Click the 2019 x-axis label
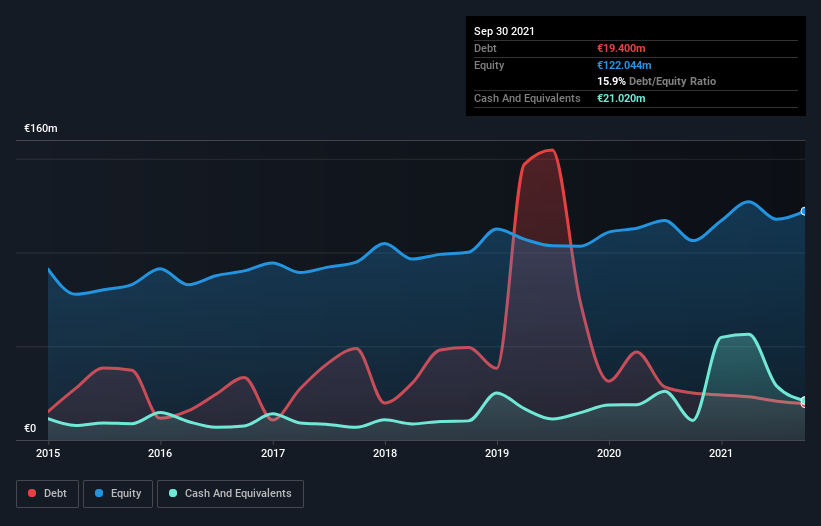The image size is (821, 526). click(x=497, y=453)
